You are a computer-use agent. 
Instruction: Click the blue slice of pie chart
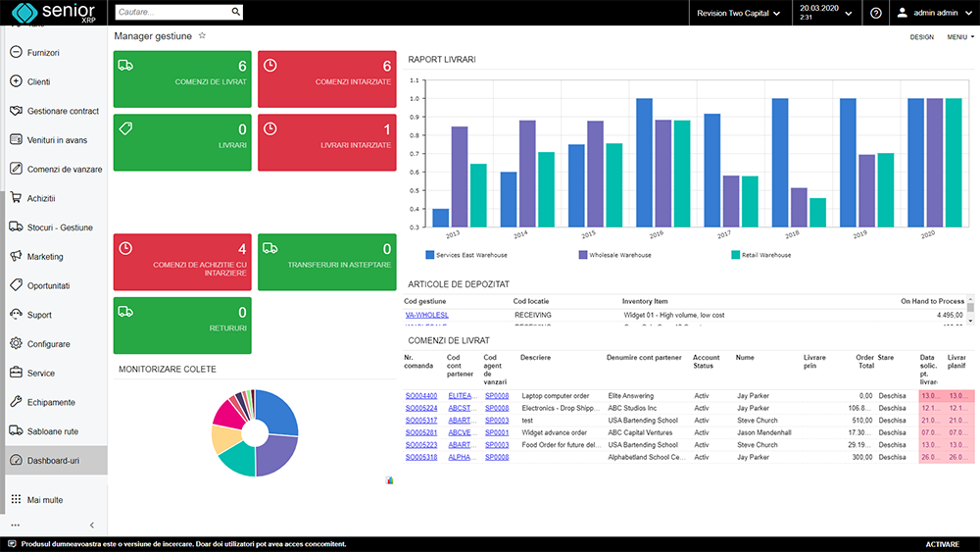coord(278,412)
